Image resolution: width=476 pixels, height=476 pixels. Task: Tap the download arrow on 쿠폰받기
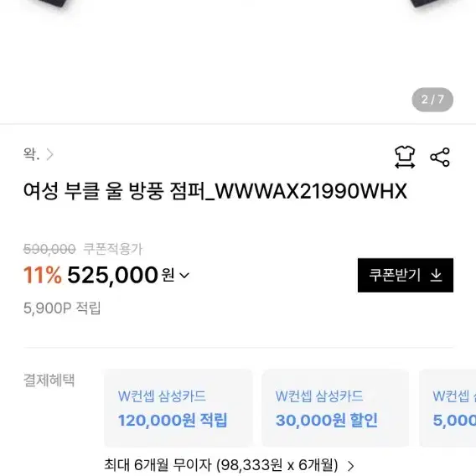436,276
